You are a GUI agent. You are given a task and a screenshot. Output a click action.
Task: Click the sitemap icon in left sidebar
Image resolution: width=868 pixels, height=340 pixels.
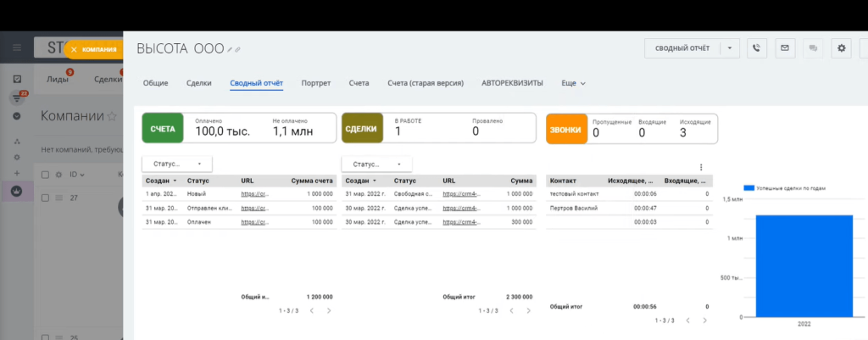click(x=17, y=142)
